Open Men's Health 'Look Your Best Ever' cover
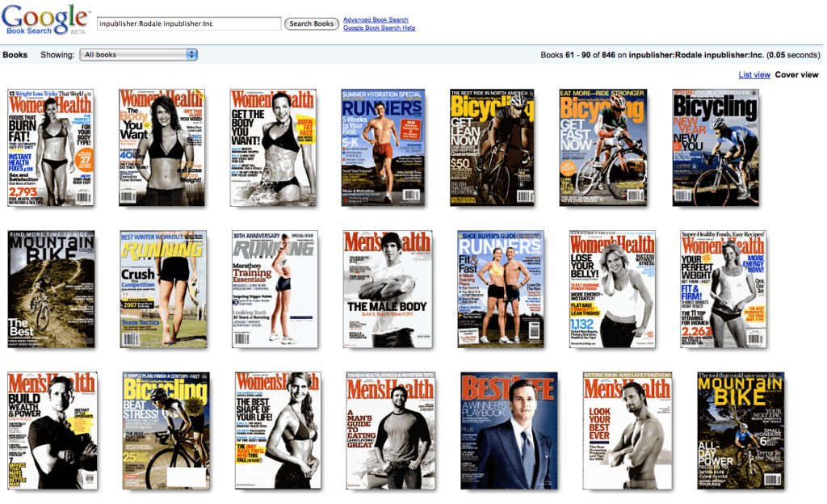The image size is (827, 504). (628, 430)
